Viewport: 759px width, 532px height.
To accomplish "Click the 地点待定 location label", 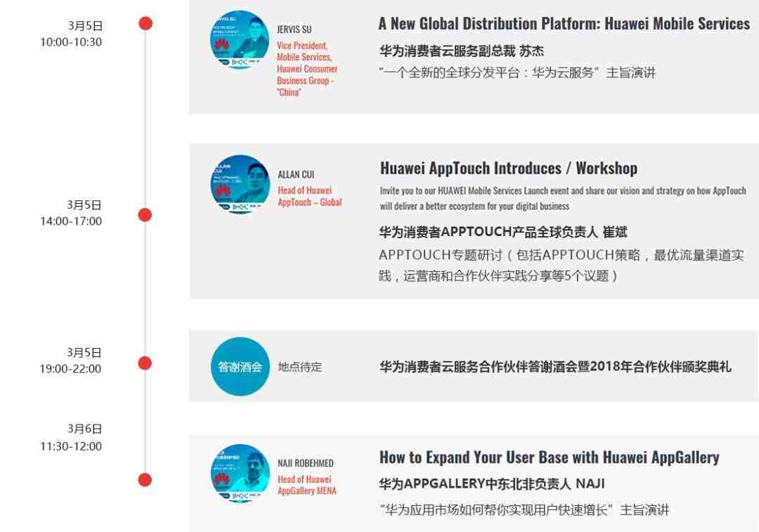I will click(x=300, y=367).
